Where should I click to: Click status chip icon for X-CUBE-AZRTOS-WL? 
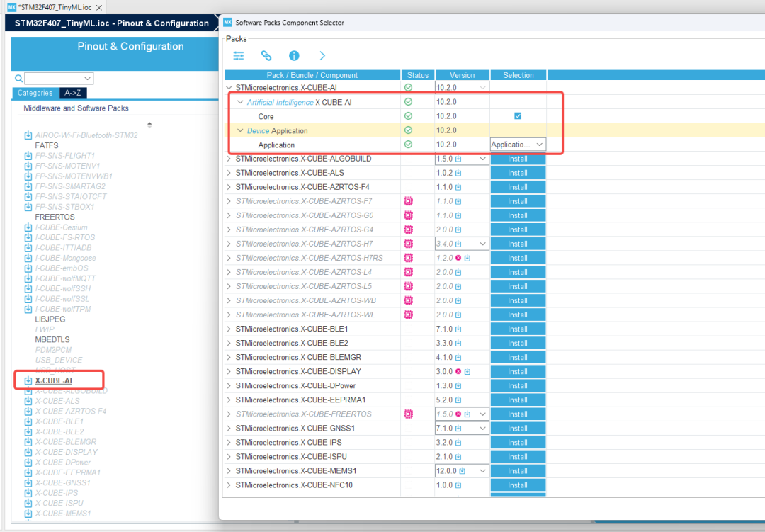(409, 315)
